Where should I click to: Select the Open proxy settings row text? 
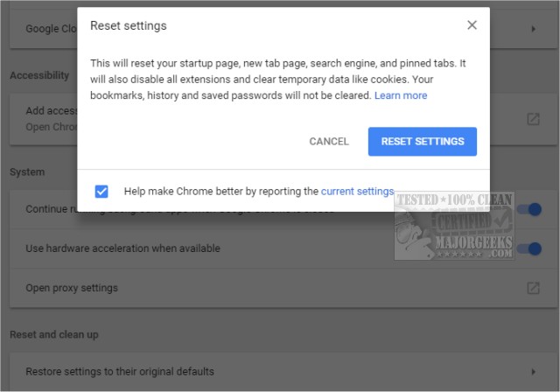pyautogui.click(x=72, y=288)
